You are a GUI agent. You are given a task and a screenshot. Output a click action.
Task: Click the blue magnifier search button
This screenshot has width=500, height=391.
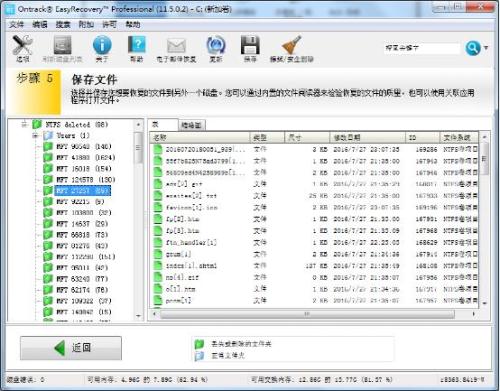[x=473, y=48]
